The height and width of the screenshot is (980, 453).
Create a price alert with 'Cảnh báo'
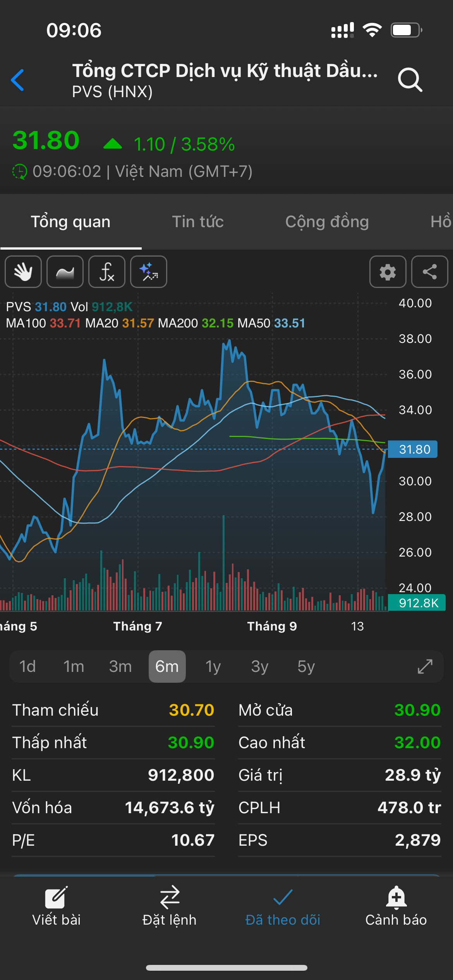pyautogui.click(x=396, y=906)
